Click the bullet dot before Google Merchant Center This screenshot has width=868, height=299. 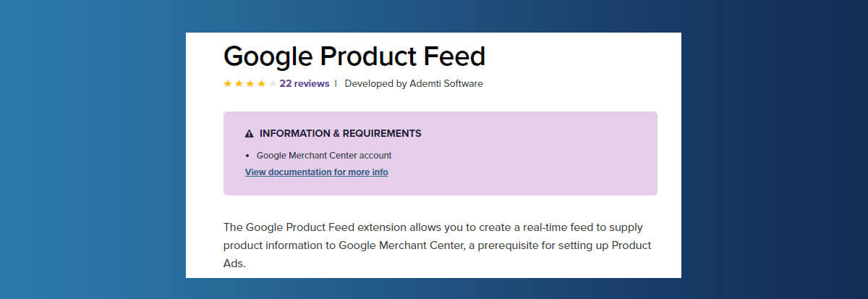(248, 156)
